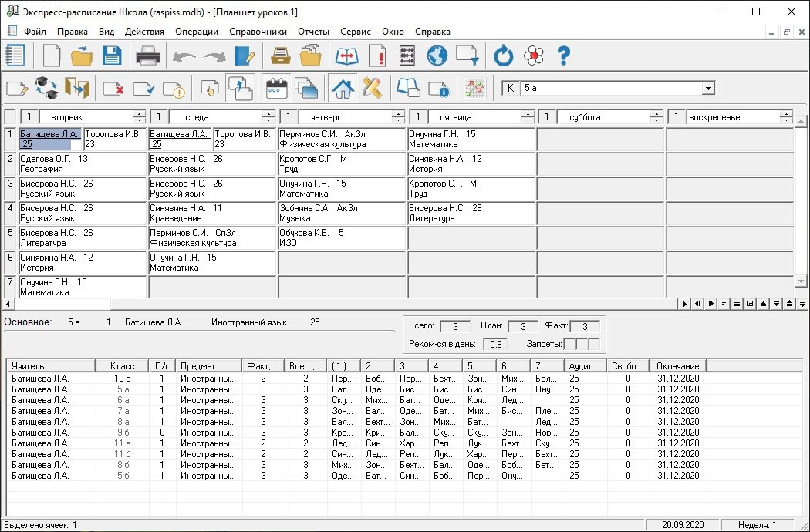Click the window-in-window navigation button
Image resolution: width=810 pixels, height=532 pixels.
[750, 304]
